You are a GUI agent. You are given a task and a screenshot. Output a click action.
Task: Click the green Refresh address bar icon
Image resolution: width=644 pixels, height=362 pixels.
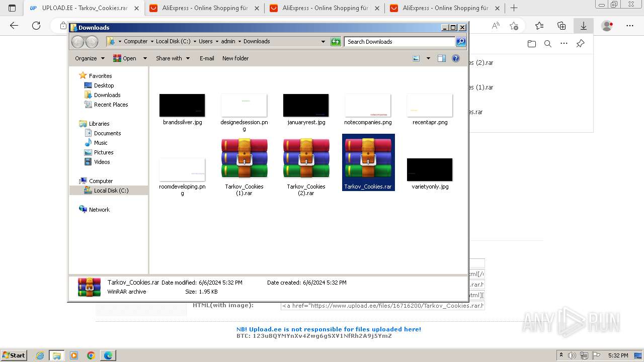click(336, 42)
